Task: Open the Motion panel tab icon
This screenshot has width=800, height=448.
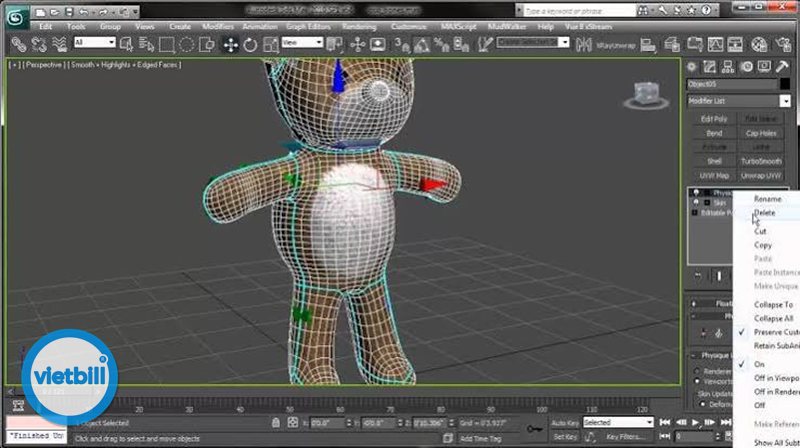Action: point(746,67)
